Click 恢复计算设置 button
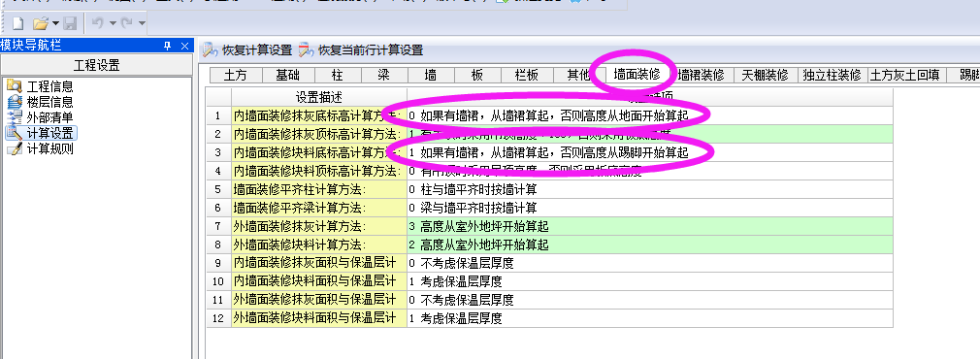Screen dimensions: 980x359 click(247, 50)
